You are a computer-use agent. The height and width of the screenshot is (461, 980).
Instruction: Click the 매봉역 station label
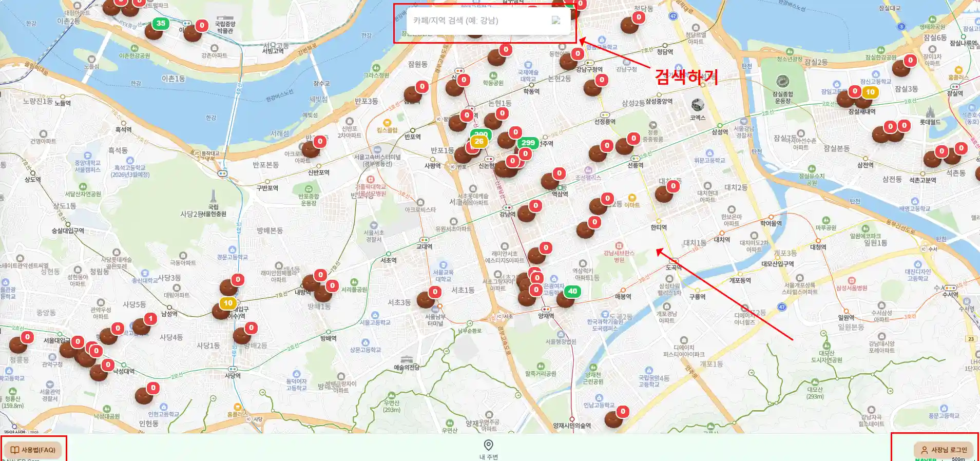point(623,297)
